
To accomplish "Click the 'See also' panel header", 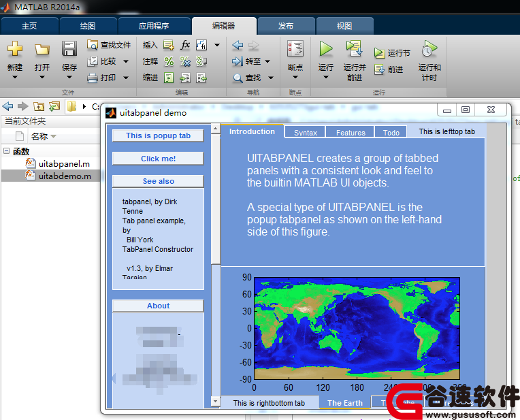I will (x=158, y=181).
